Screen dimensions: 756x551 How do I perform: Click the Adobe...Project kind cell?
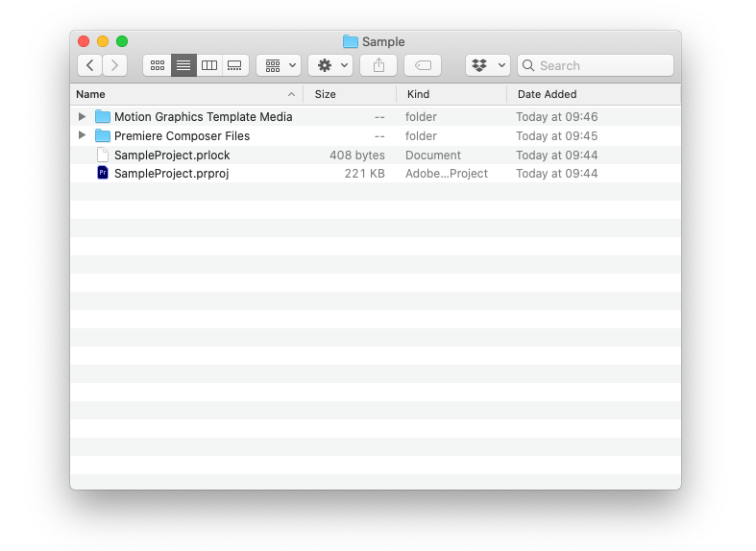click(447, 174)
